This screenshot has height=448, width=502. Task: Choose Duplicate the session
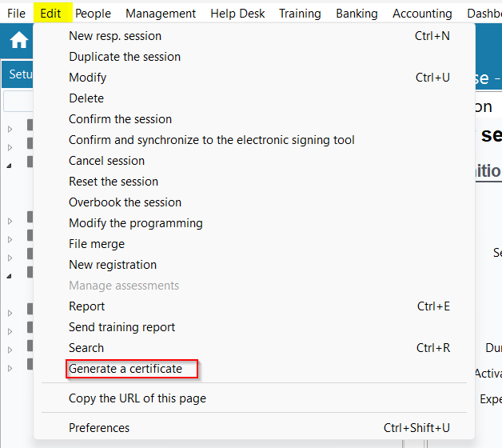(x=125, y=57)
